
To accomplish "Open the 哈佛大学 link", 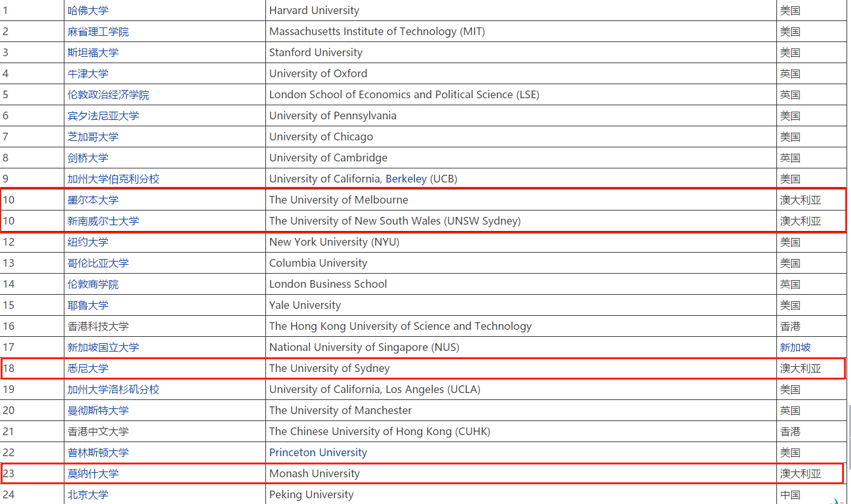I will (88, 10).
